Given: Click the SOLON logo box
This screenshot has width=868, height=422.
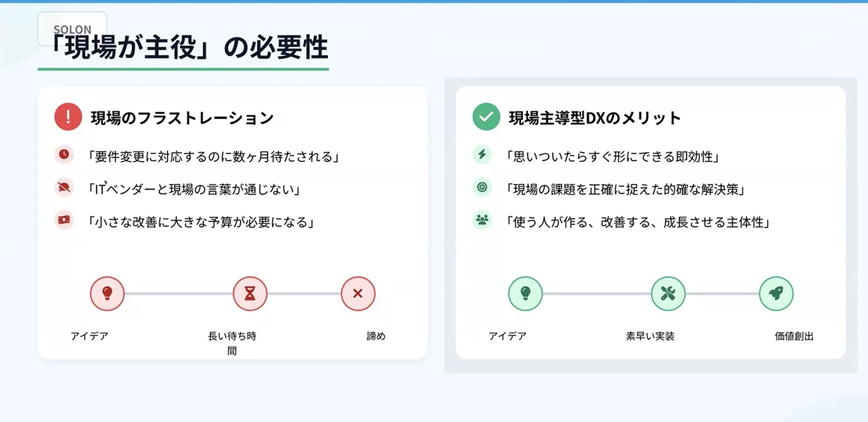Looking at the screenshot, I should [x=72, y=29].
